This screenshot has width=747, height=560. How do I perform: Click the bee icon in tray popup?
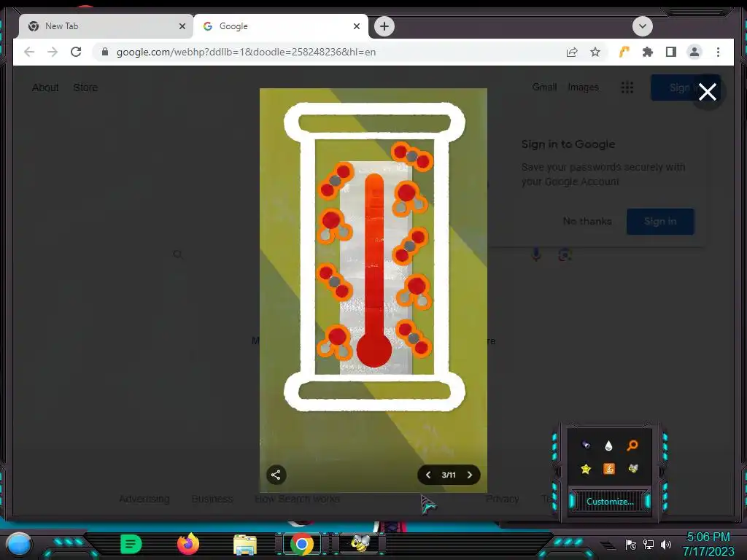(632, 469)
